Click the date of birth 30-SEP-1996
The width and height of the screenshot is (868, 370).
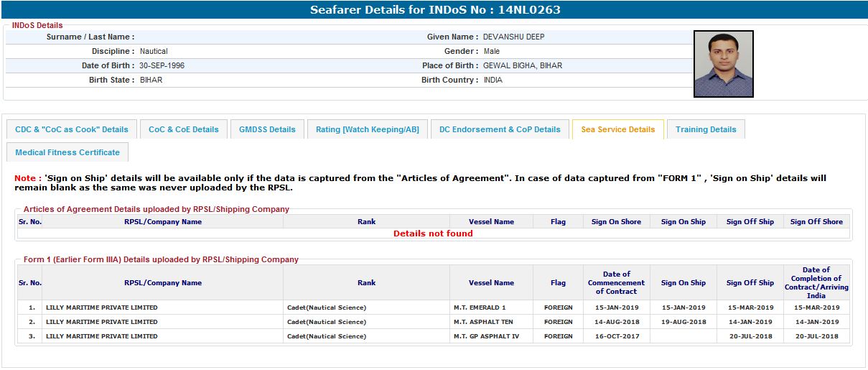pyautogui.click(x=162, y=65)
